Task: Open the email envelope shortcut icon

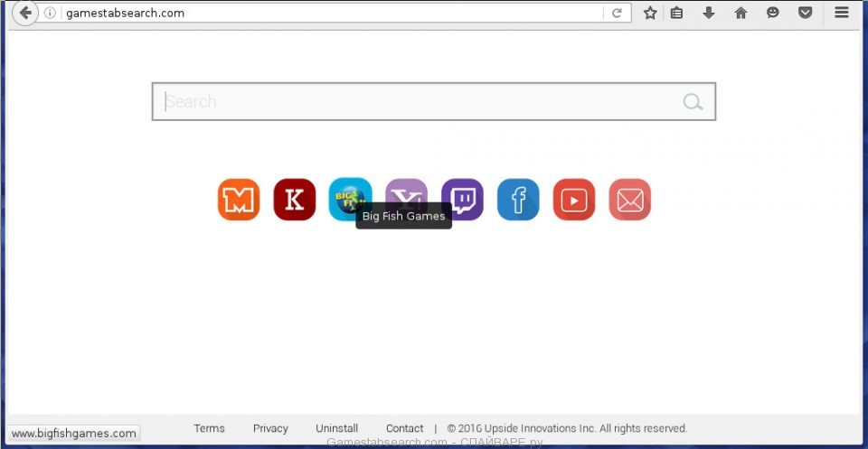Action: pos(630,200)
